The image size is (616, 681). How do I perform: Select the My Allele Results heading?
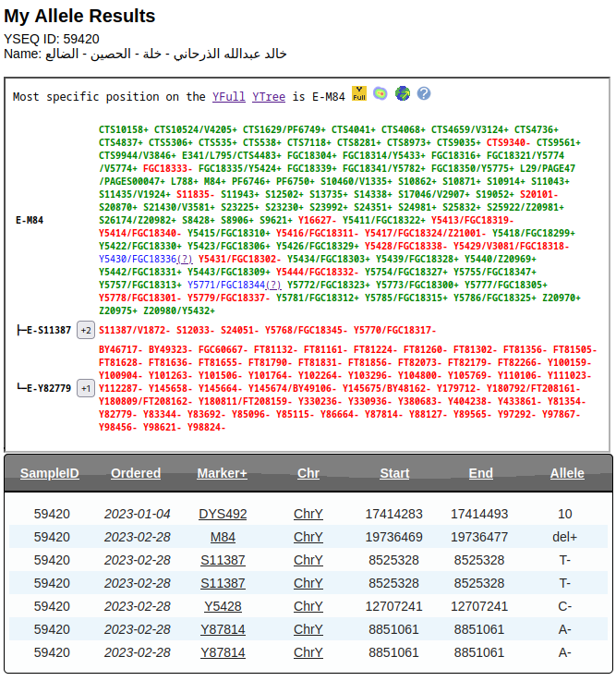tap(79, 16)
